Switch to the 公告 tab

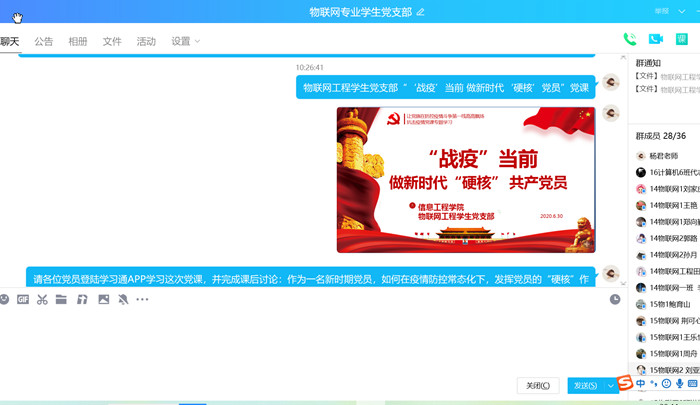pos(44,41)
